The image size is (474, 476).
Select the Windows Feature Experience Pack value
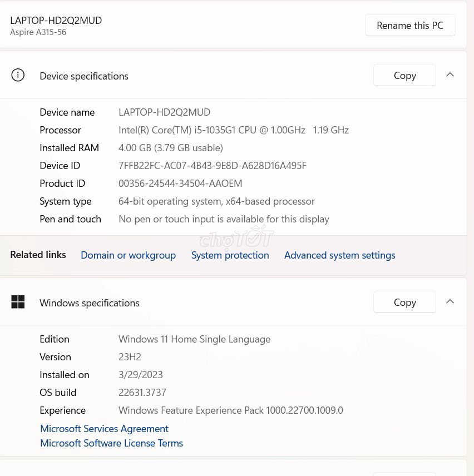tap(231, 410)
